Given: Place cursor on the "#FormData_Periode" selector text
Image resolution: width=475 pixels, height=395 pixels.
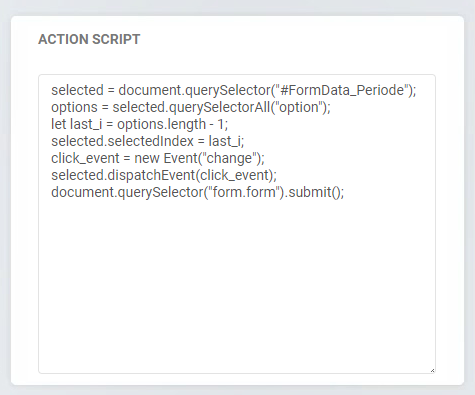Looking at the screenshot, I should click(x=342, y=90).
